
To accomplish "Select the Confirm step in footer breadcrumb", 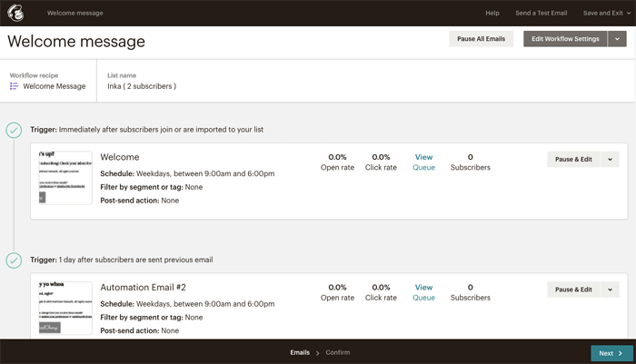I will click(x=337, y=352).
